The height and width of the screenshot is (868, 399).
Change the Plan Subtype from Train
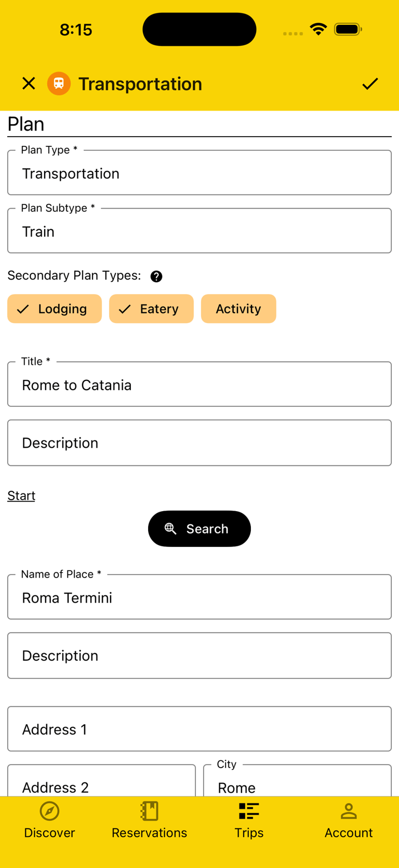(199, 231)
